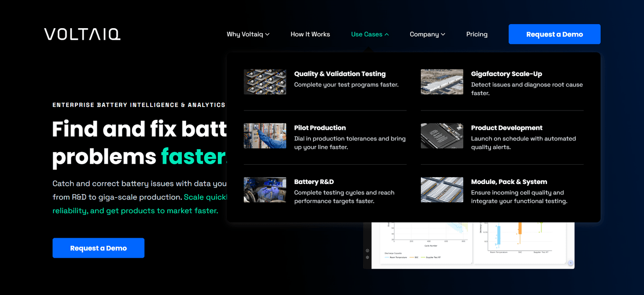
Task: Open the Battery R&D use case
Action: tap(314, 182)
